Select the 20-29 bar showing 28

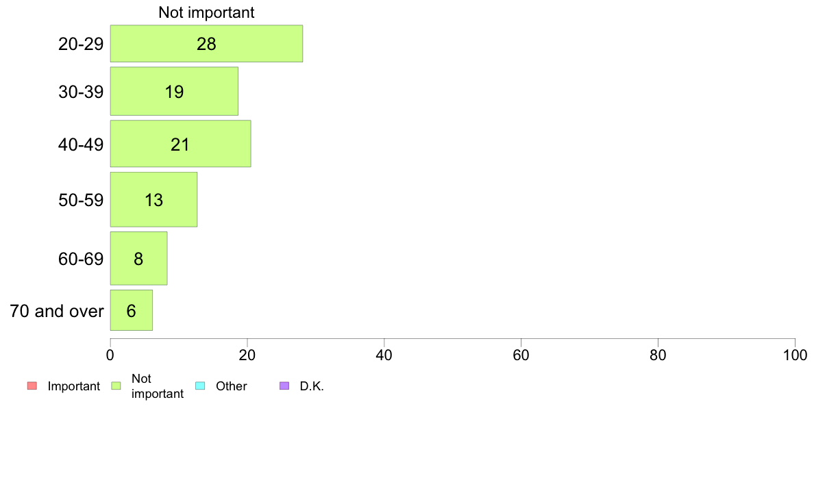point(206,44)
